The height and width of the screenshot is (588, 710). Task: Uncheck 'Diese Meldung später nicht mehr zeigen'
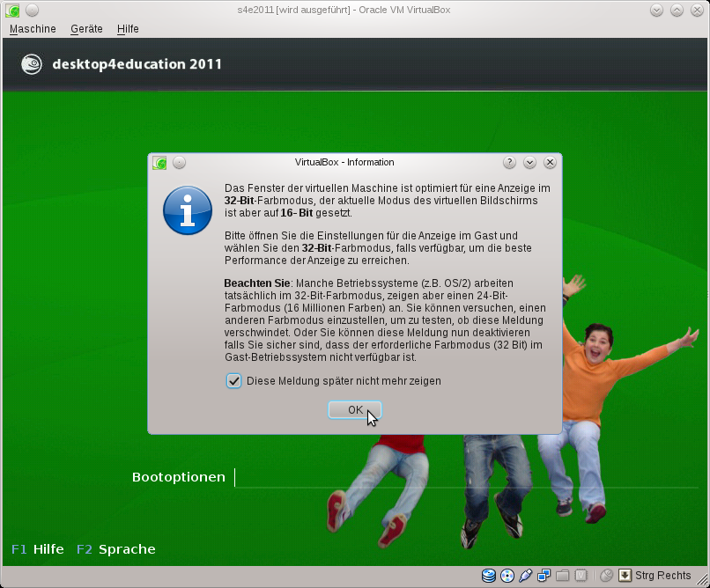(x=233, y=381)
